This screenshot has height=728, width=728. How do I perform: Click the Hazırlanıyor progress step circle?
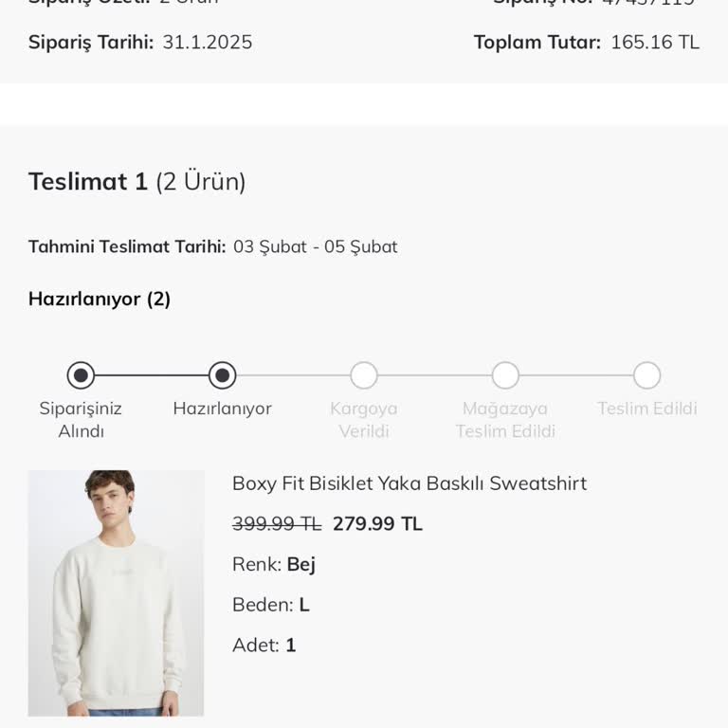point(222,375)
